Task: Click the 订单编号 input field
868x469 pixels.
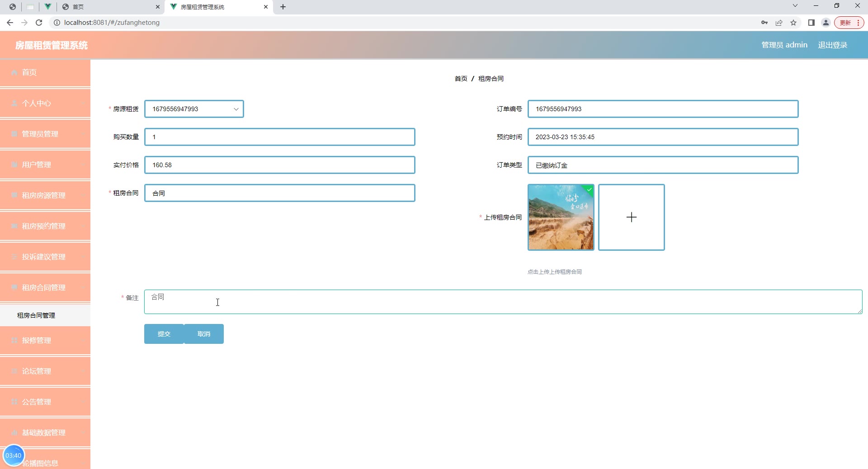Action: pyautogui.click(x=663, y=109)
